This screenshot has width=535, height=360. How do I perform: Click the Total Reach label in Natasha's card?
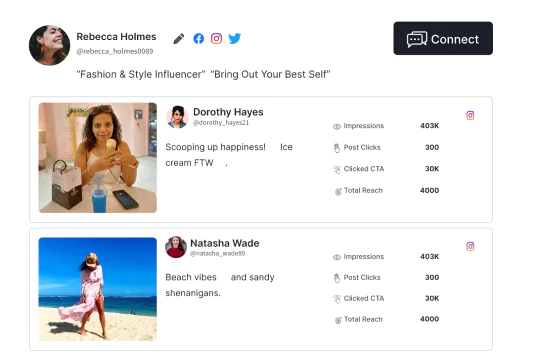click(363, 319)
